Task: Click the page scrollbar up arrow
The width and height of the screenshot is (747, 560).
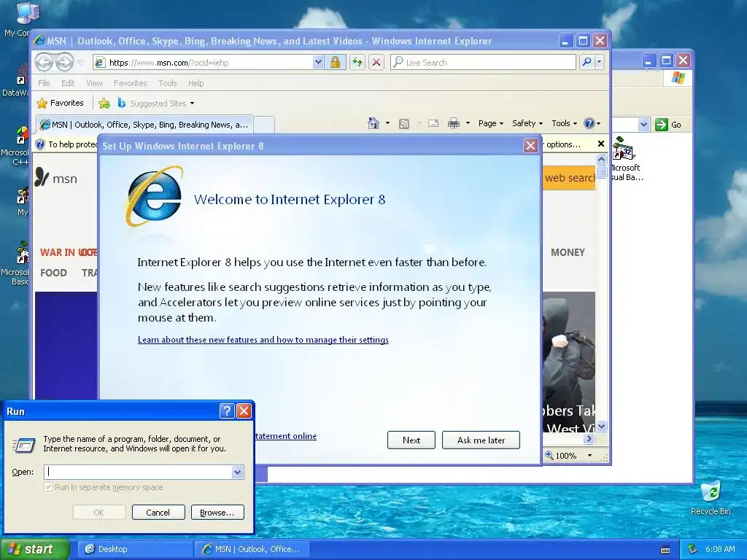Action: (601, 159)
